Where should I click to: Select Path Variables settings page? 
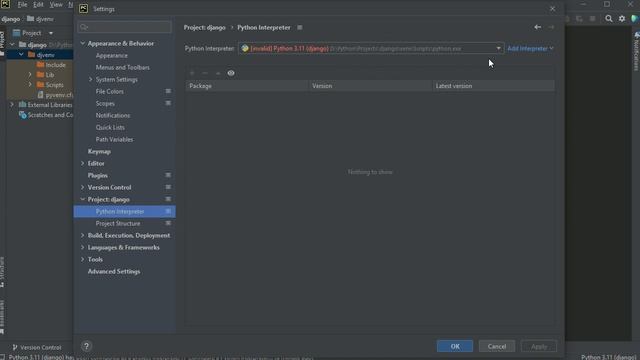(x=114, y=139)
